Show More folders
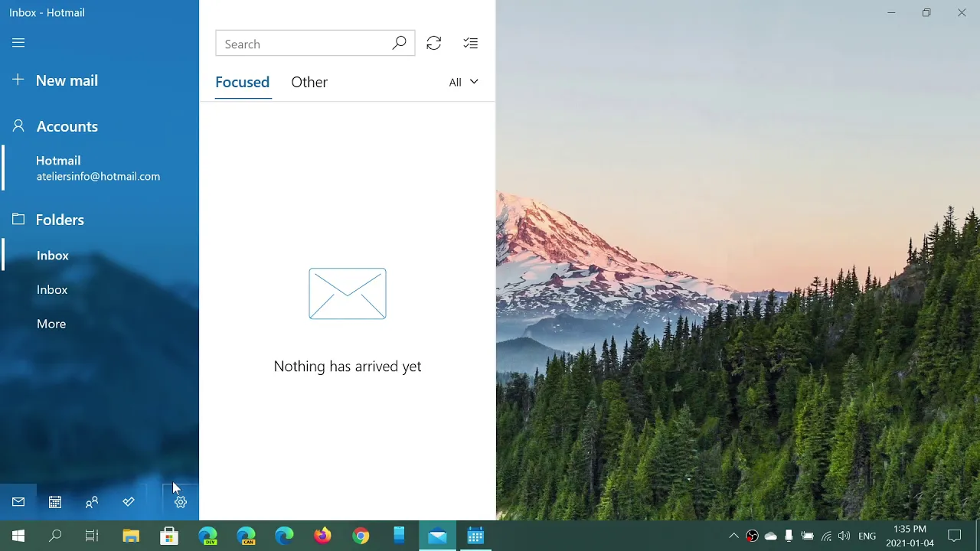The height and width of the screenshot is (551, 980). (x=51, y=324)
